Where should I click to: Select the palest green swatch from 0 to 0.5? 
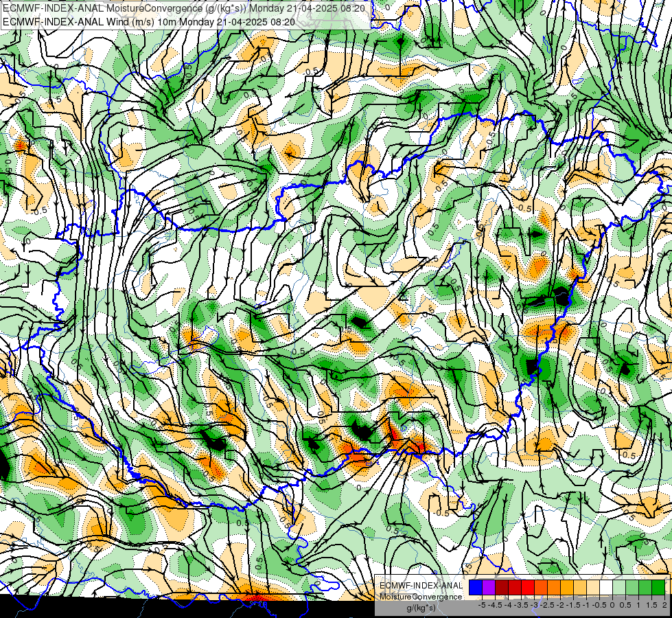[x=619, y=587]
